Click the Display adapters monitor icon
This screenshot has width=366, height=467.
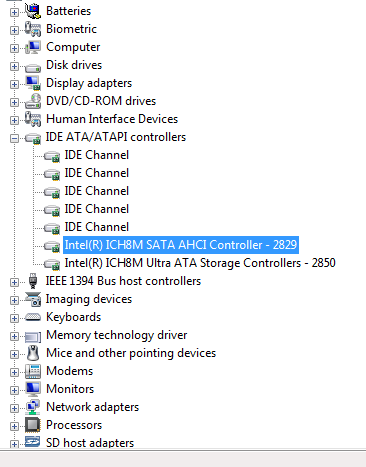click(33, 83)
